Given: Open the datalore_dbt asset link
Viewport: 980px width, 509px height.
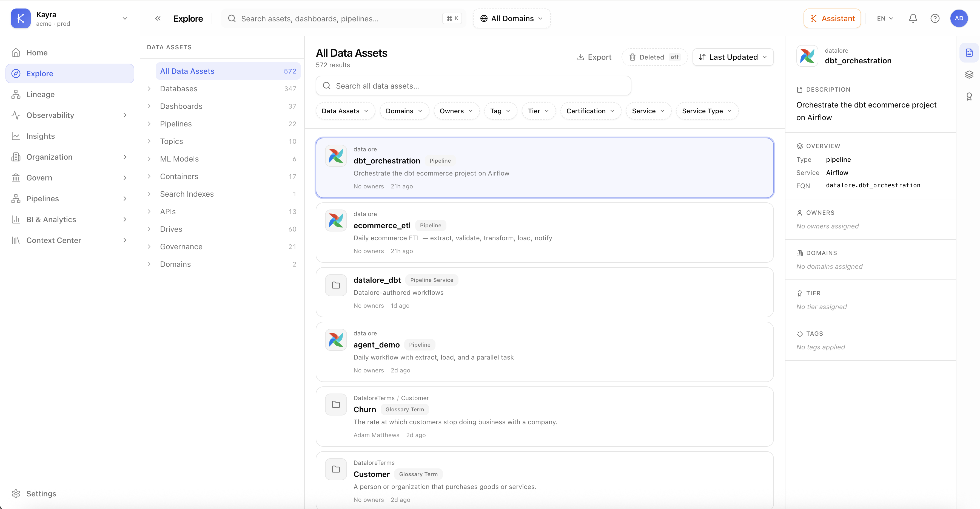Looking at the screenshot, I should [377, 280].
